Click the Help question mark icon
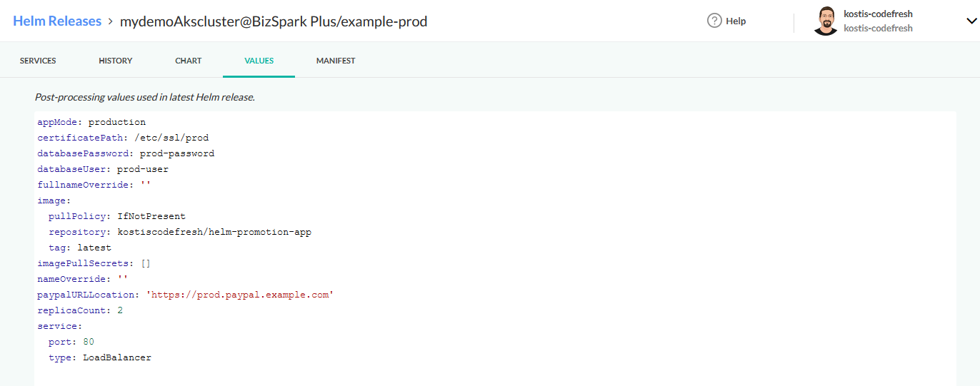 (x=714, y=21)
